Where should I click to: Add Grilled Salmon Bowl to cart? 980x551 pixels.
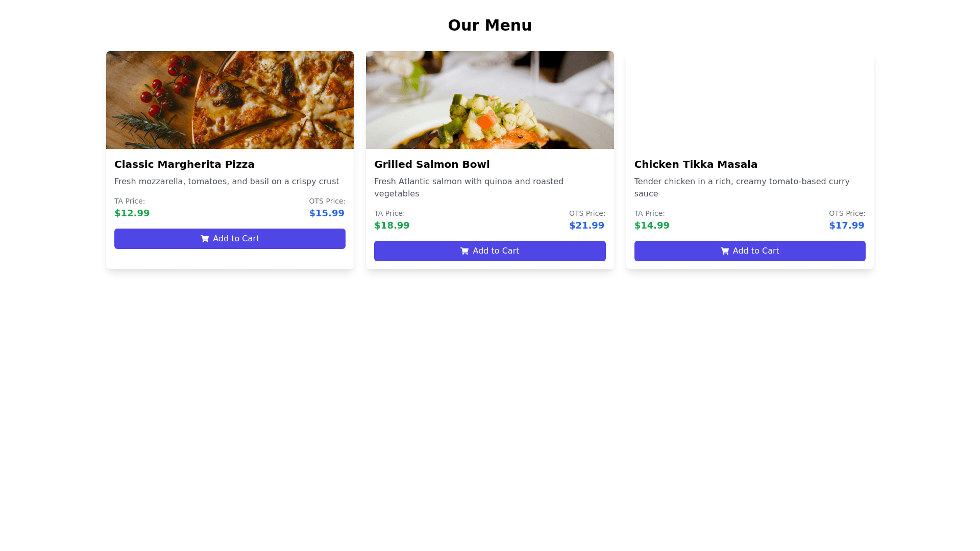point(489,251)
